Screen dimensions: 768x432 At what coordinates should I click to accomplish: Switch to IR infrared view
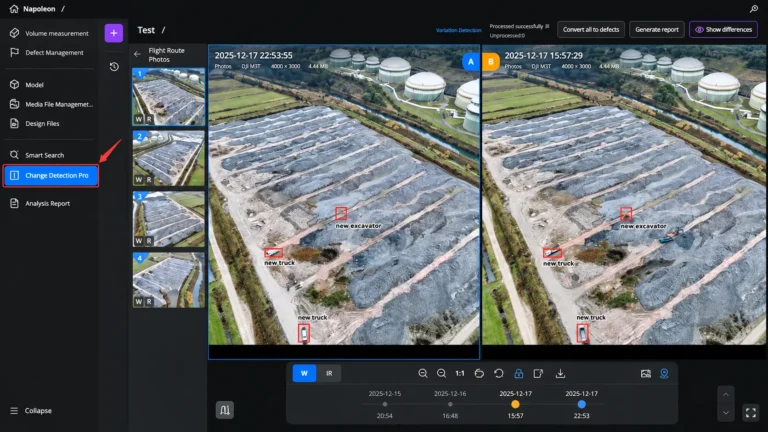pyautogui.click(x=329, y=373)
